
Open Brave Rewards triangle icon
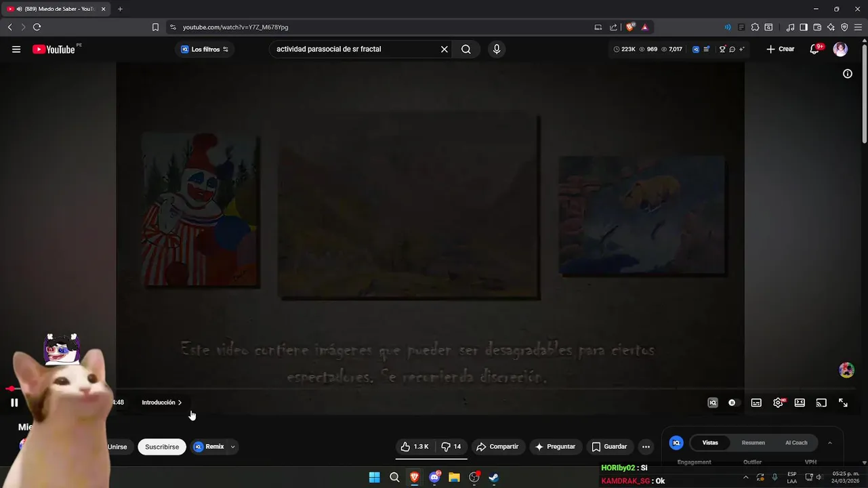pos(644,27)
